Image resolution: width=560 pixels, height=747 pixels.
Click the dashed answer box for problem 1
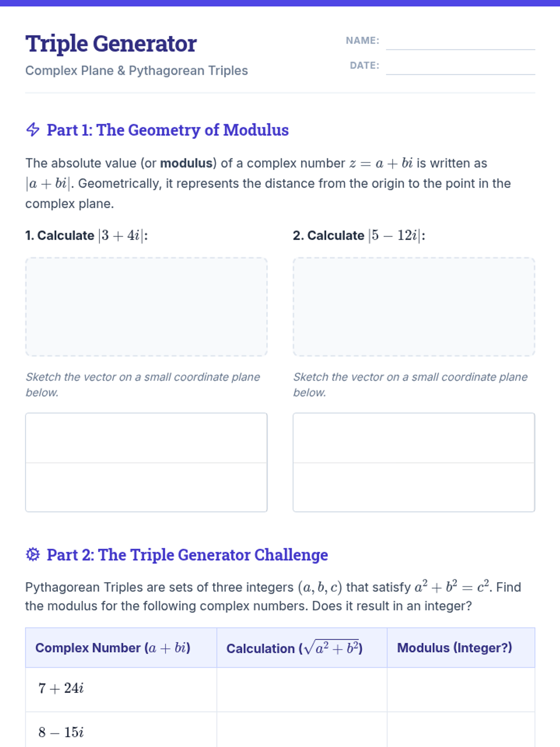tap(146, 307)
